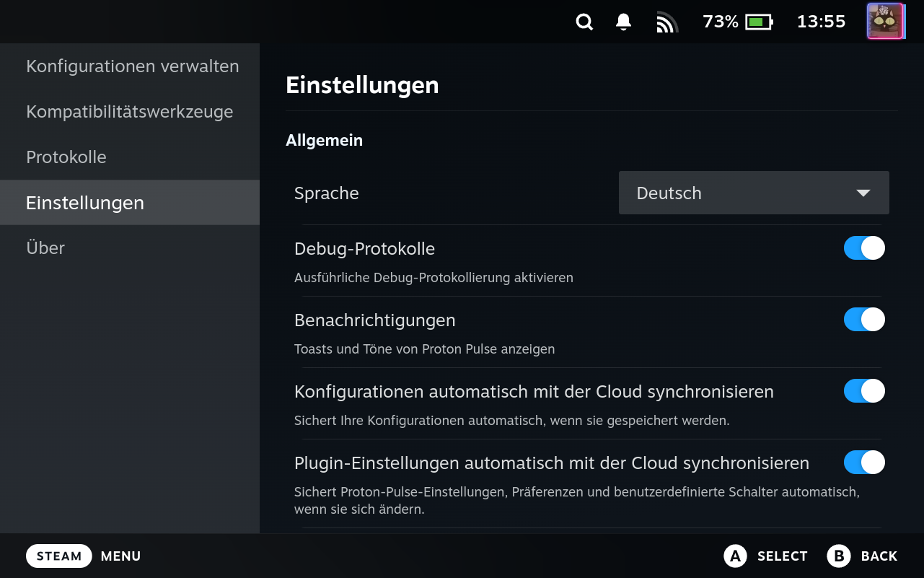Click the B Back button glyph
The width and height of the screenshot is (924, 578).
coord(839,556)
